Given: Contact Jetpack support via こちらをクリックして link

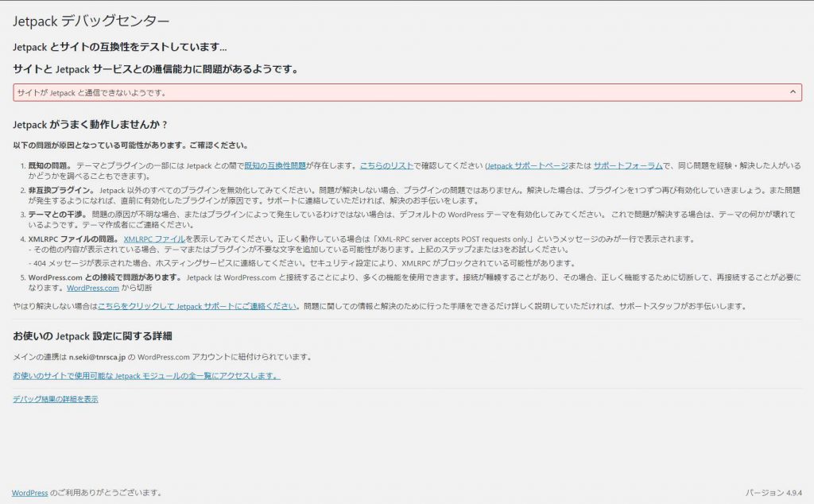Looking at the screenshot, I should pos(197,306).
